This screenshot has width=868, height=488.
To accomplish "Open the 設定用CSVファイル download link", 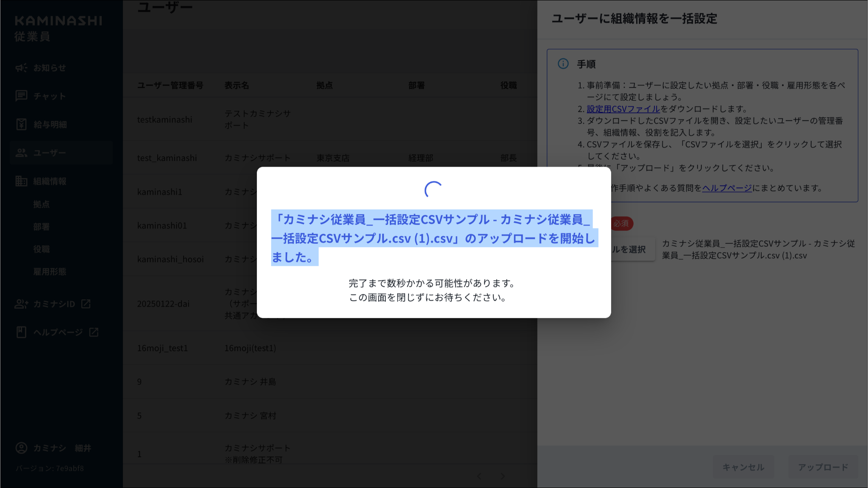I will (623, 109).
